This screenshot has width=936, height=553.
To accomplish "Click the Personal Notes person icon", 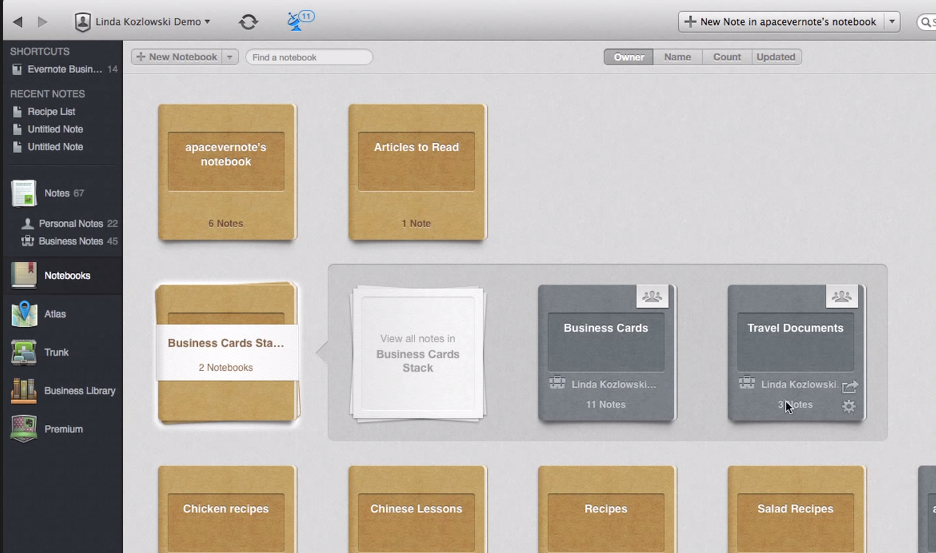I will pyautogui.click(x=27, y=223).
